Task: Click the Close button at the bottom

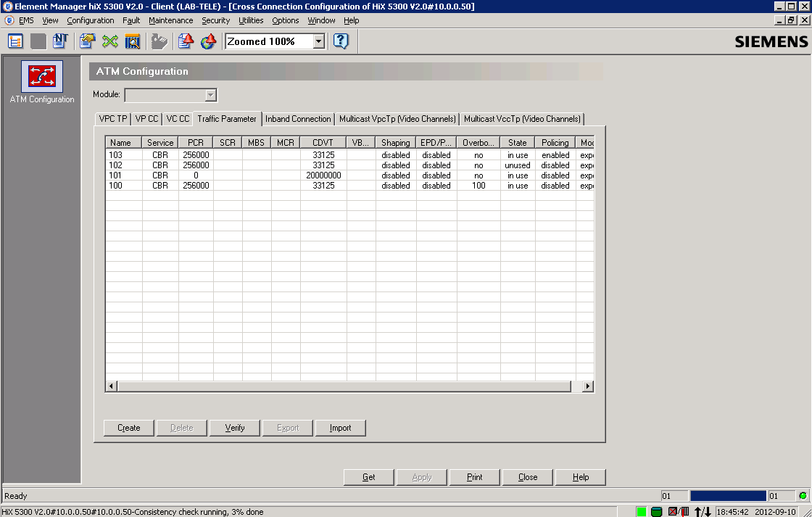Action: pos(528,477)
